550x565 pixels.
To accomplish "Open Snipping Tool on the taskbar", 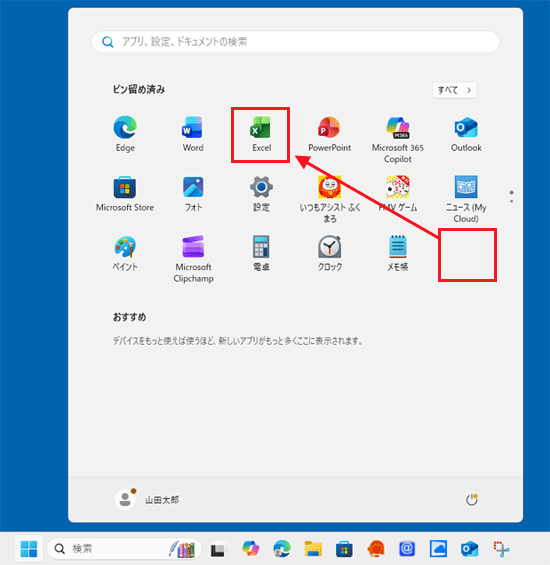I will click(x=501, y=549).
